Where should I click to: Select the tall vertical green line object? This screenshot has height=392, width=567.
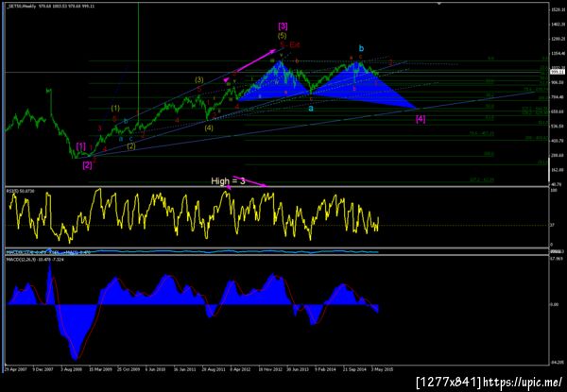[x=139, y=65]
